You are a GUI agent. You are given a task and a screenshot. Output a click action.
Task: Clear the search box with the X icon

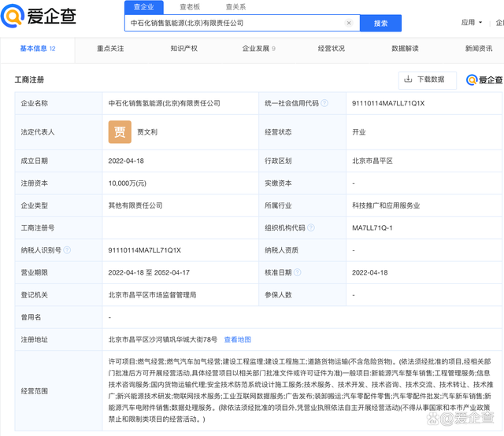349,24
